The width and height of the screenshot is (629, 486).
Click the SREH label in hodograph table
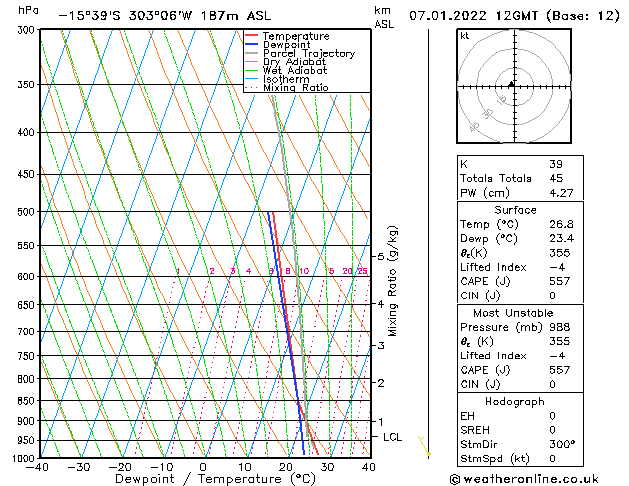475,430
